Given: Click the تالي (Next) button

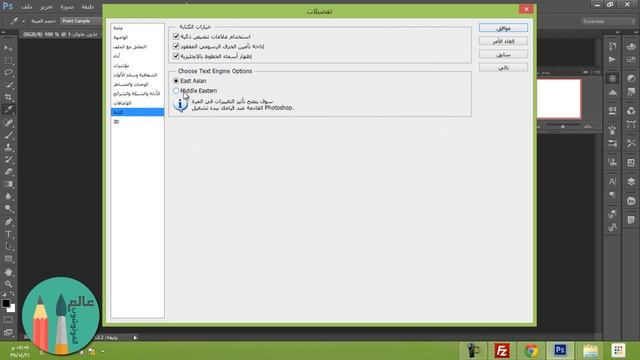Looking at the screenshot, I should [x=503, y=67].
